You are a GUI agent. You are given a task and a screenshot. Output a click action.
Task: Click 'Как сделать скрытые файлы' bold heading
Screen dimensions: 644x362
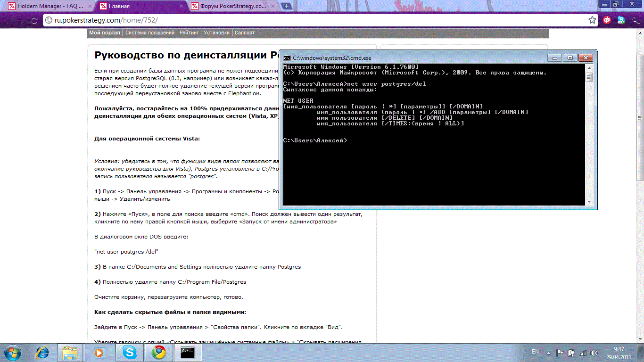[170, 312]
